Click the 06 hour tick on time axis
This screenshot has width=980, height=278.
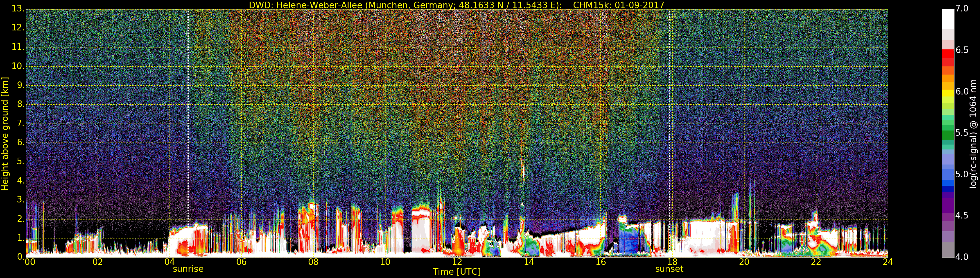coord(241,262)
